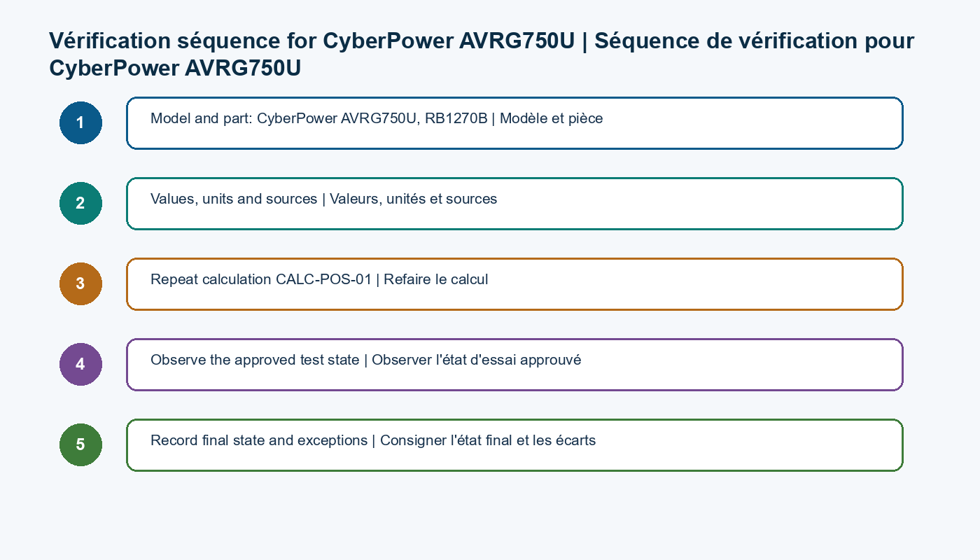Click "Values, units and sources" step text
The width and height of the screenshot is (980, 560).
(x=234, y=199)
